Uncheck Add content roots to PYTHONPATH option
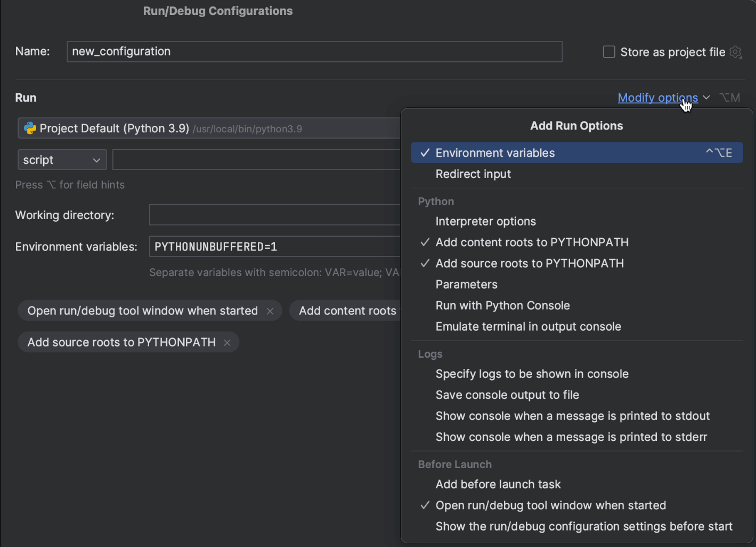Viewport: 756px width, 547px height. click(532, 243)
